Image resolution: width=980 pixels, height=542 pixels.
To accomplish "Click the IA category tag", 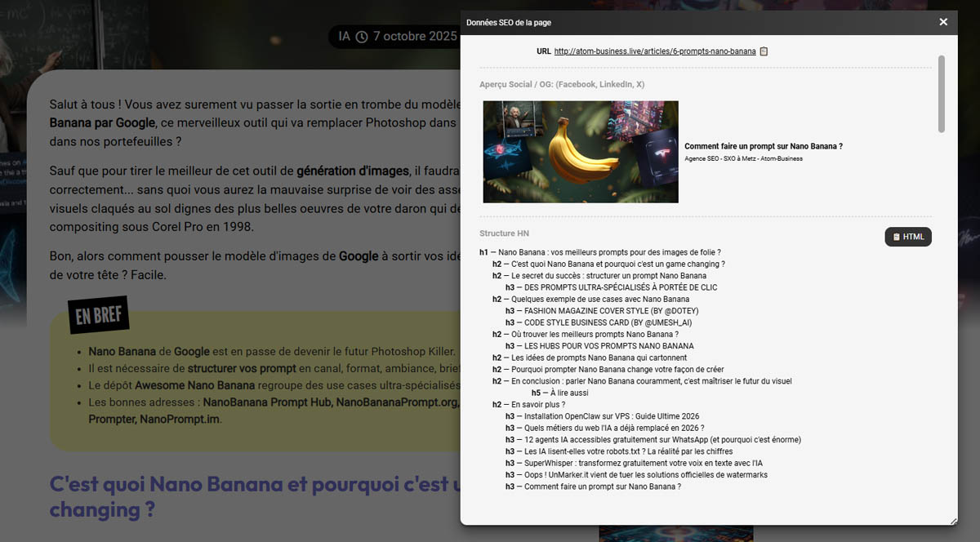I will [x=344, y=37].
